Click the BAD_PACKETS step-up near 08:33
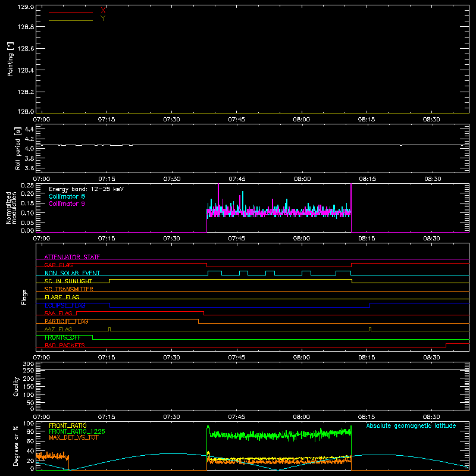The width and height of the screenshot is (476, 476). pos(446,345)
